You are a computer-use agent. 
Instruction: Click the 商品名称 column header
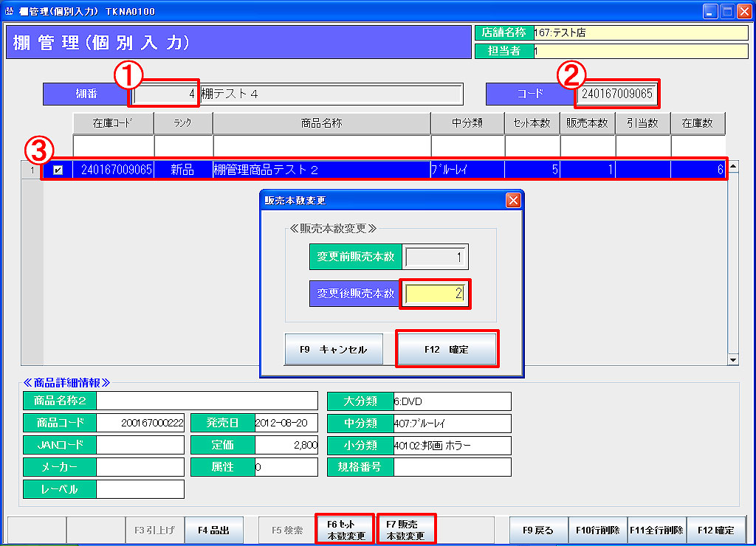click(322, 123)
